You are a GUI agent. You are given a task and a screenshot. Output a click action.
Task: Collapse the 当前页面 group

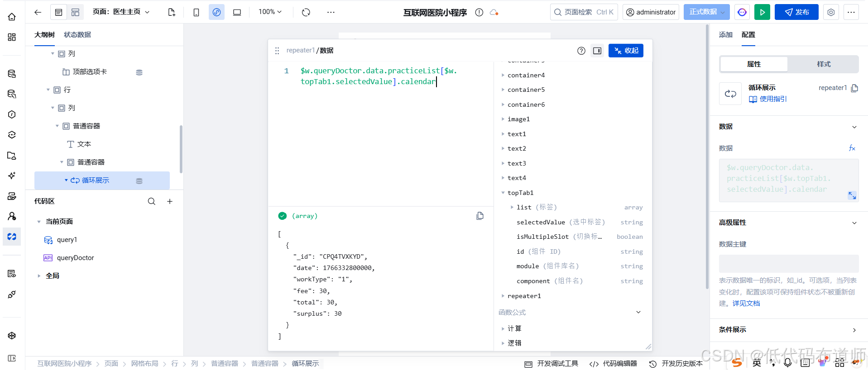(x=39, y=222)
